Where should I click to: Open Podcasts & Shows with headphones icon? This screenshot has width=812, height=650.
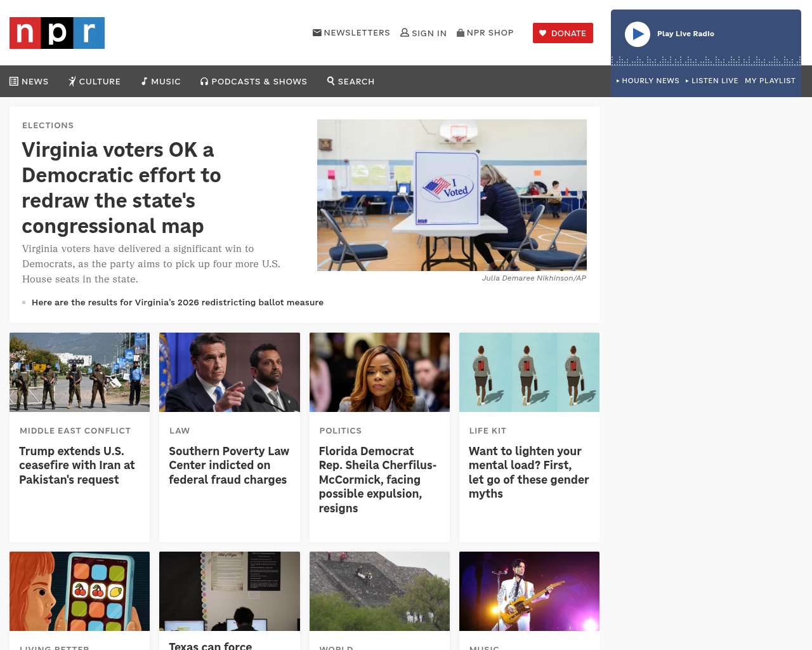254,81
